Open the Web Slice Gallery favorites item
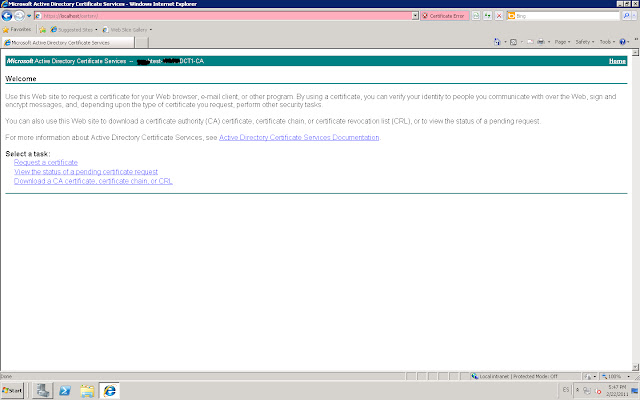The width and height of the screenshot is (640, 400). click(127, 30)
